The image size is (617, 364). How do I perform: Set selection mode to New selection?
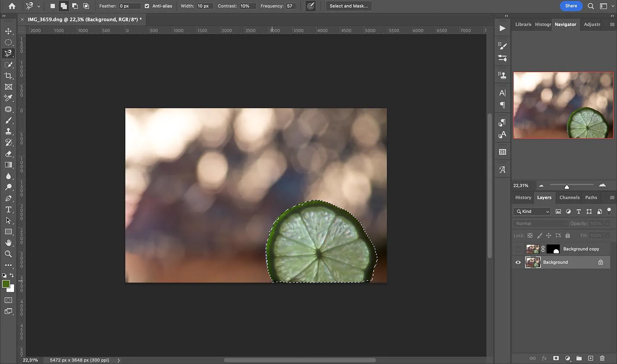coord(52,6)
